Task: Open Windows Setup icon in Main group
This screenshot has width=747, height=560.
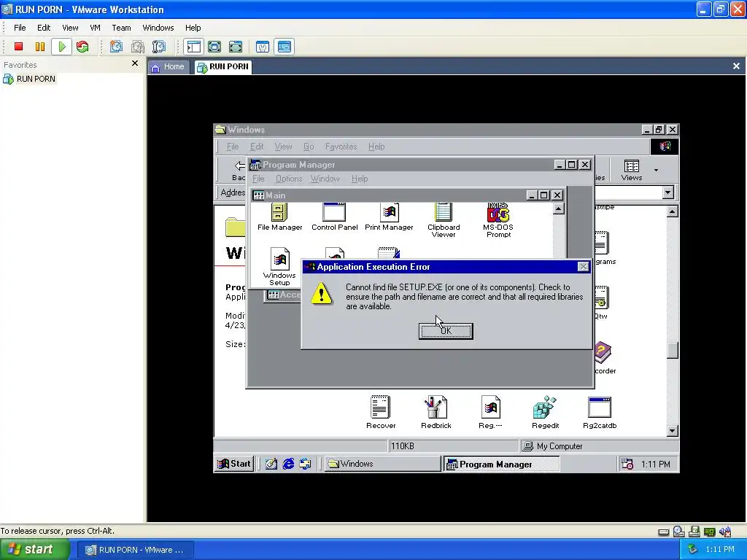Action: pos(279,267)
